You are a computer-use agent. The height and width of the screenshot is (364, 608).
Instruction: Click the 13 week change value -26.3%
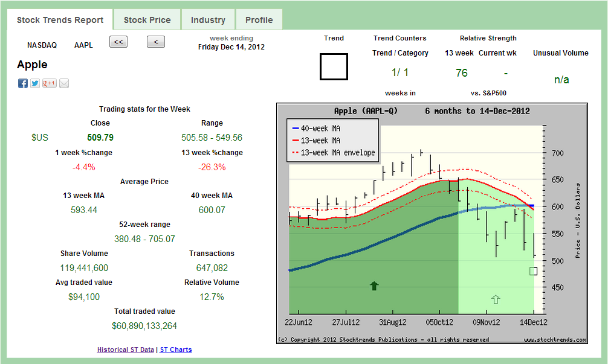pos(212,167)
